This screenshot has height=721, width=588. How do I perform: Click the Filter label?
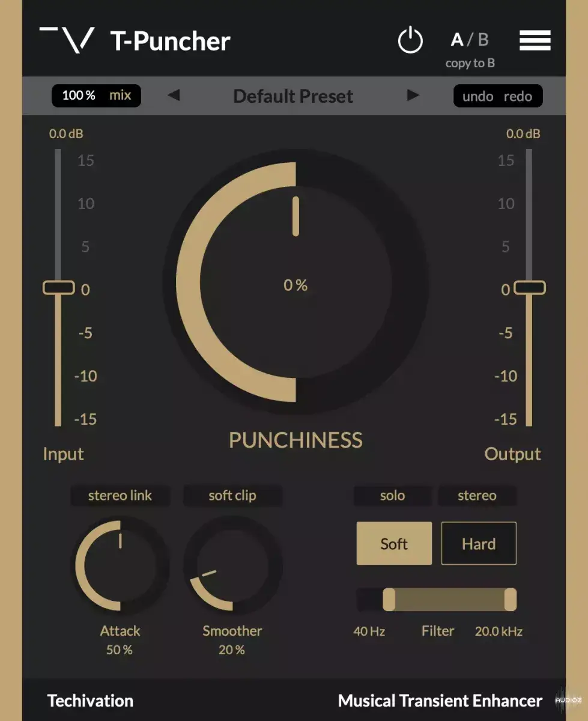438,631
